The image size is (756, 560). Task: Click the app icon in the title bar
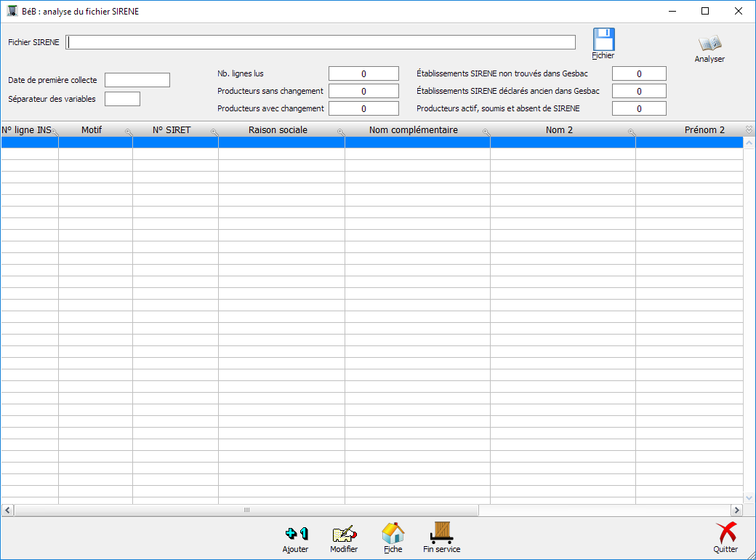coord(12,11)
